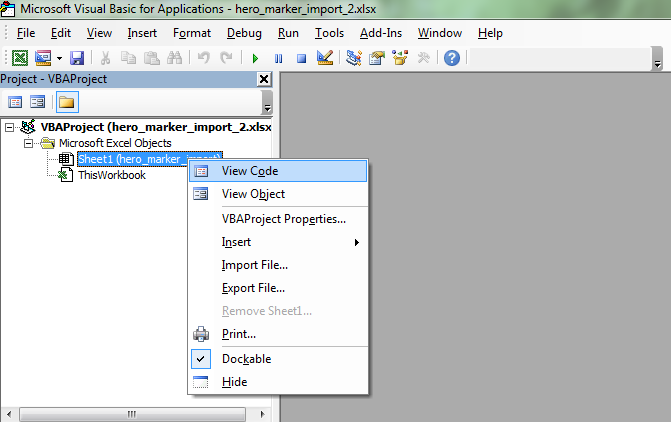Click the blue Help question mark icon
The height and width of the screenshot is (422, 671).
pyautogui.click(x=451, y=58)
